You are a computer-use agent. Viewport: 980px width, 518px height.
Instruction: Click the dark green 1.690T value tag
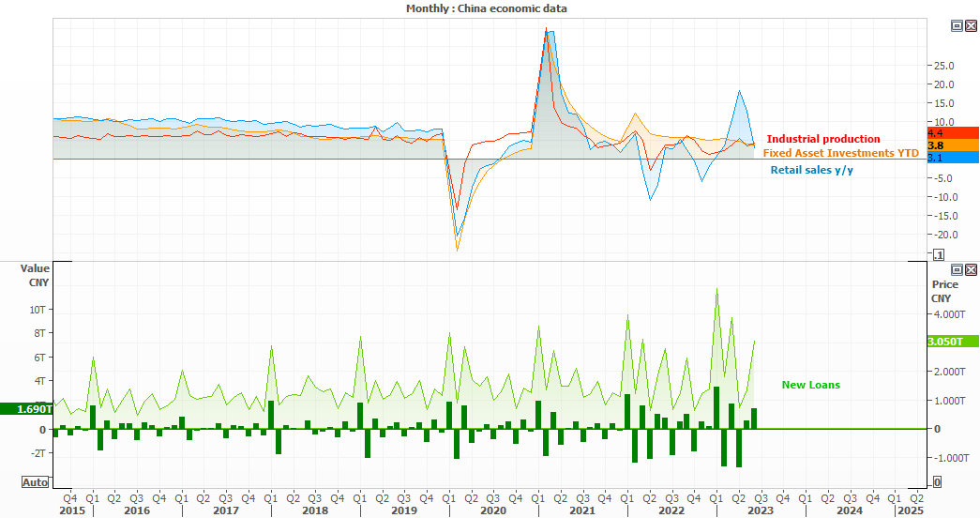coord(26,409)
